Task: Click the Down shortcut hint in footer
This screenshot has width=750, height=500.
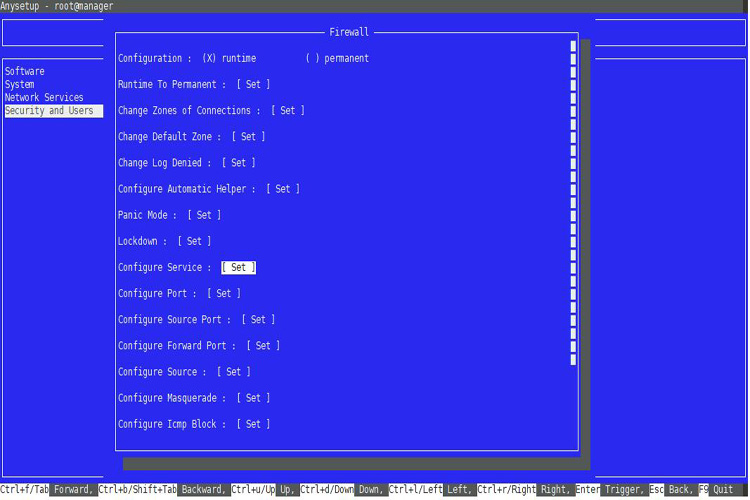Action: tap(371, 489)
